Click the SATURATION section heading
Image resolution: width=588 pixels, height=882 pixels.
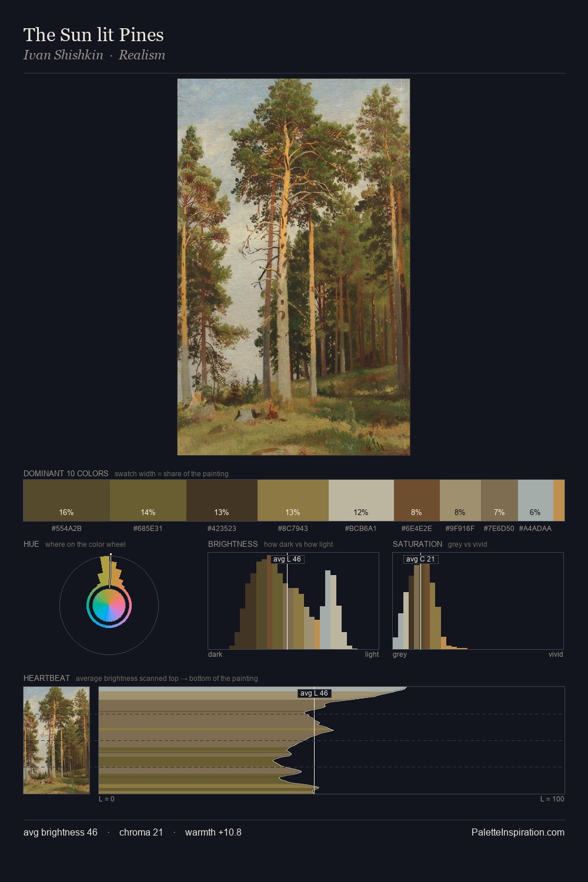tap(417, 544)
